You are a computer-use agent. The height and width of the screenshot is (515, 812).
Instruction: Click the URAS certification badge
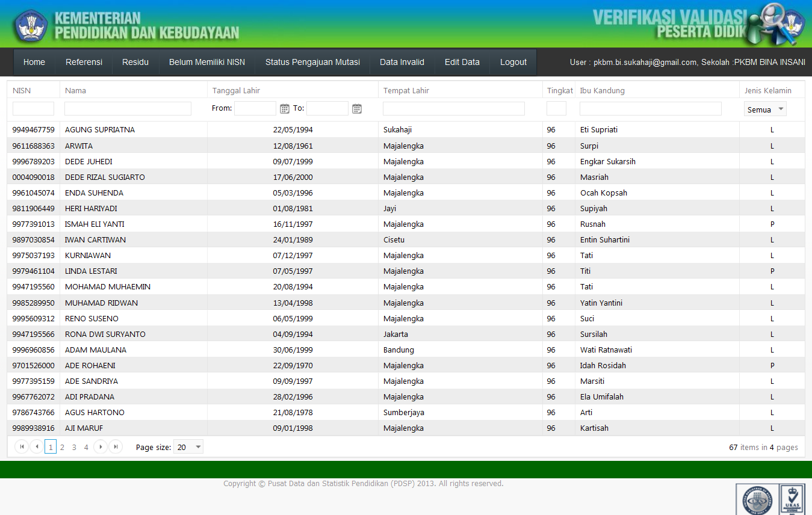(792, 499)
